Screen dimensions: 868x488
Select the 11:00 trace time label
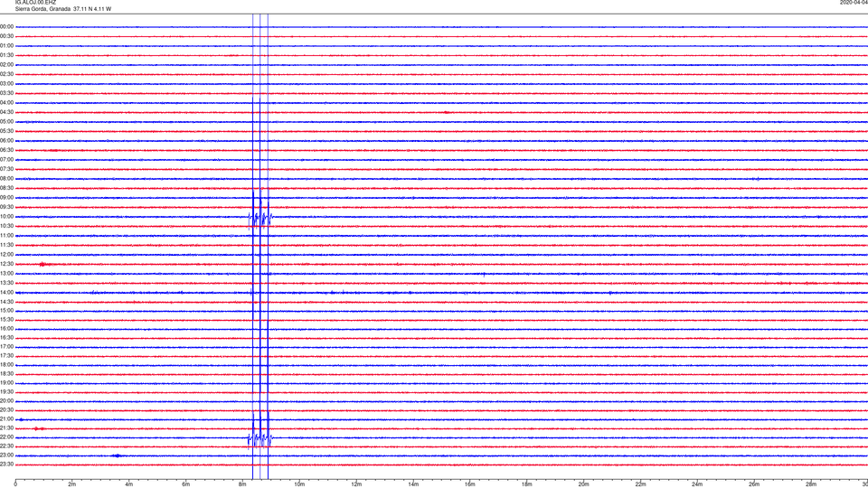click(6, 236)
